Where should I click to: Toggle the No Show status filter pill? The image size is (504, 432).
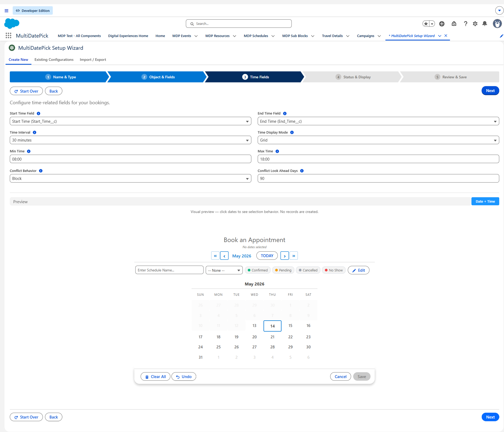pos(334,270)
